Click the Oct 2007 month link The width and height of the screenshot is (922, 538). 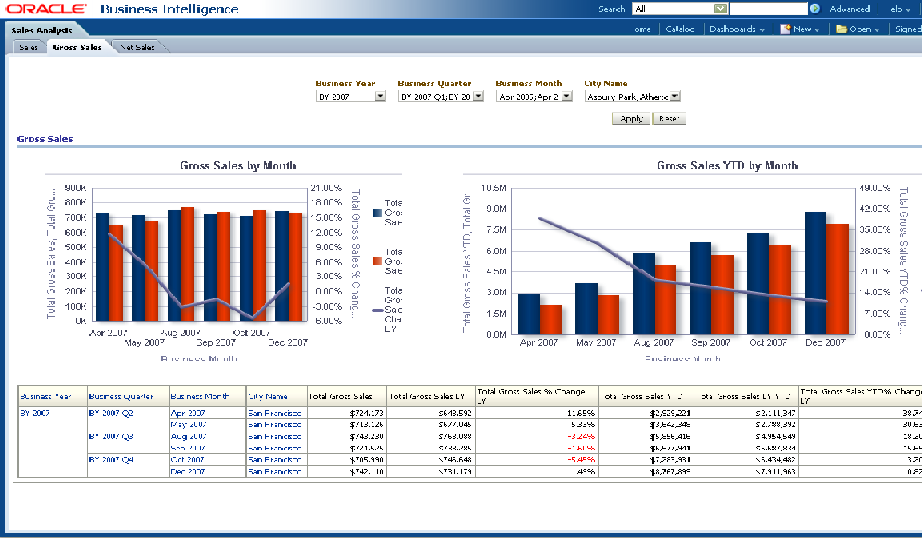[x=187, y=459]
